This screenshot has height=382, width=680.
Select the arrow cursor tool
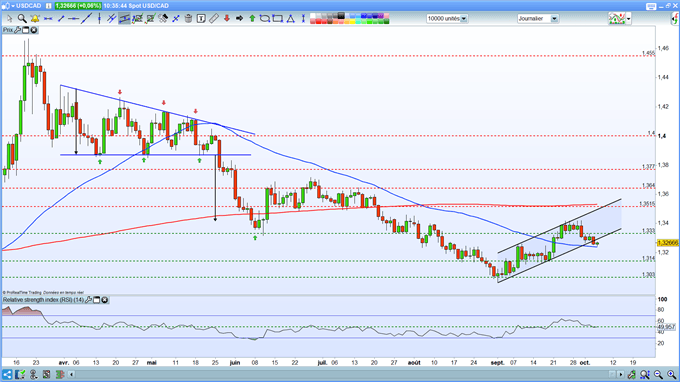(x=9, y=19)
